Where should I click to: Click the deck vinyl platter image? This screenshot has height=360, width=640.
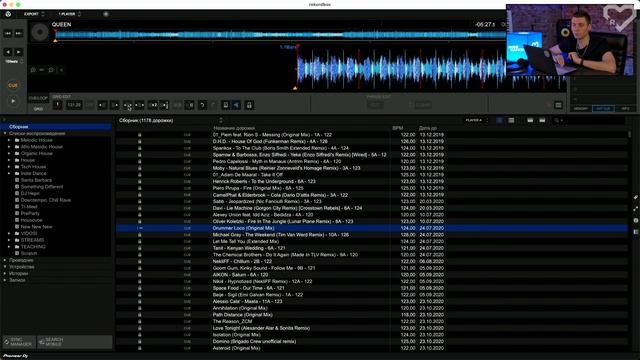(x=40, y=33)
